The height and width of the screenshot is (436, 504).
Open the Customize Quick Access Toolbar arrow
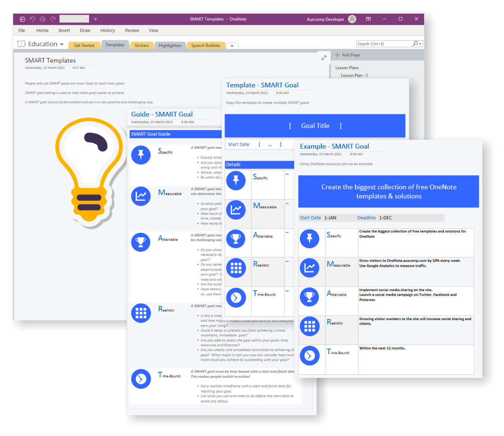[95, 19]
